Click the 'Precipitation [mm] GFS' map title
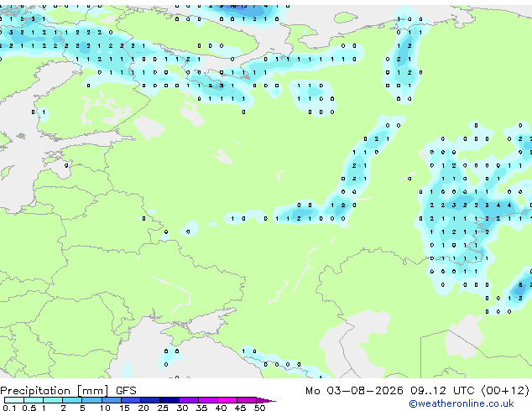This screenshot has height=411, width=532. click(x=68, y=391)
